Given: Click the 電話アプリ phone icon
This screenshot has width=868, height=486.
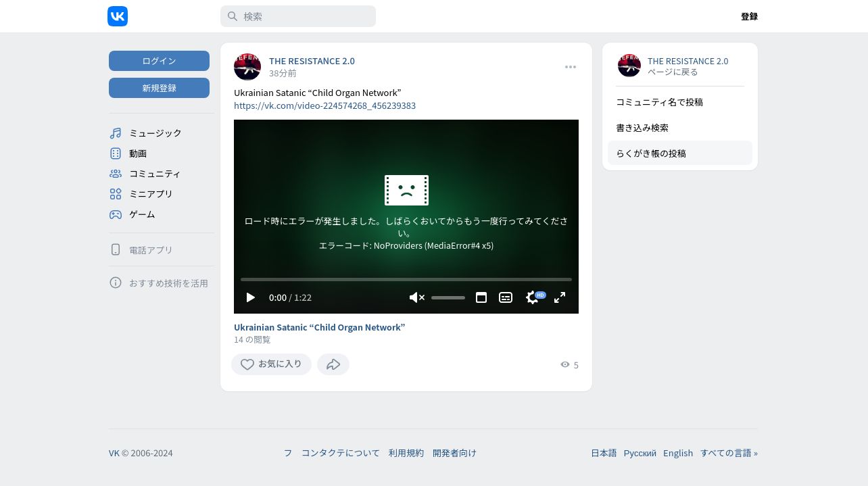Looking at the screenshot, I should coord(116,249).
